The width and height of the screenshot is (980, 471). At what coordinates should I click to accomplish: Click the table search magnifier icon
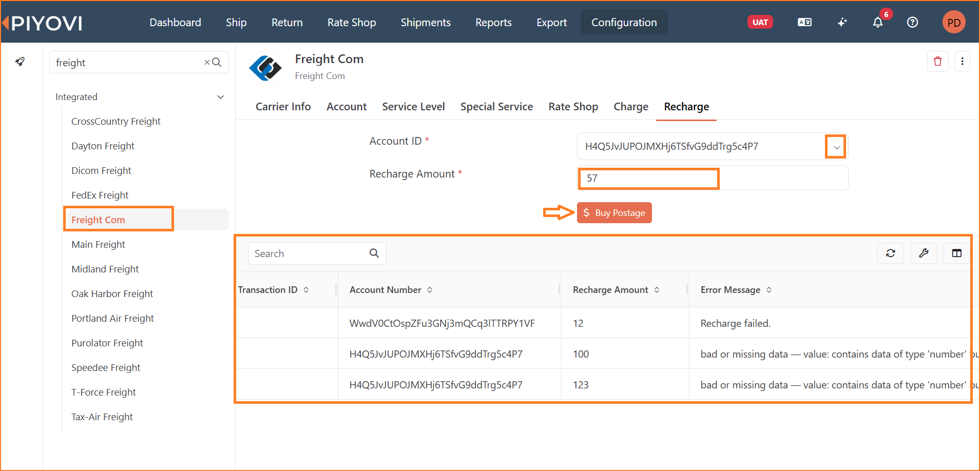(x=374, y=253)
